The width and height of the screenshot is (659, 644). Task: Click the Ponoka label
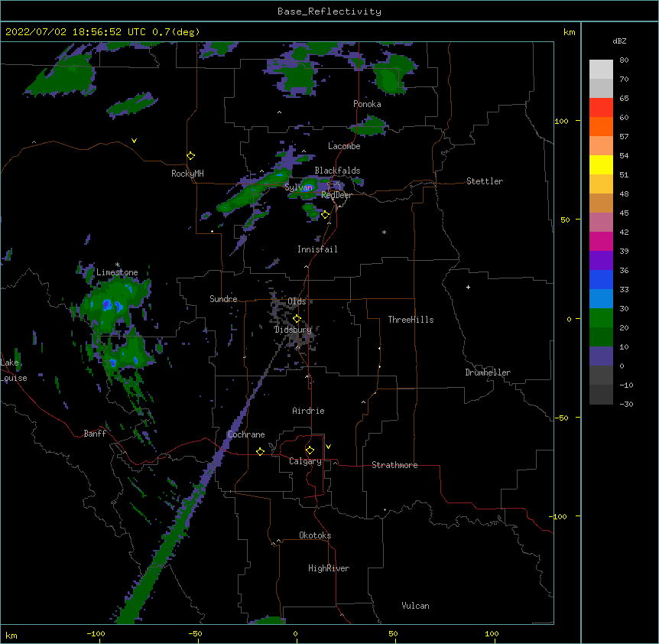(x=367, y=104)
